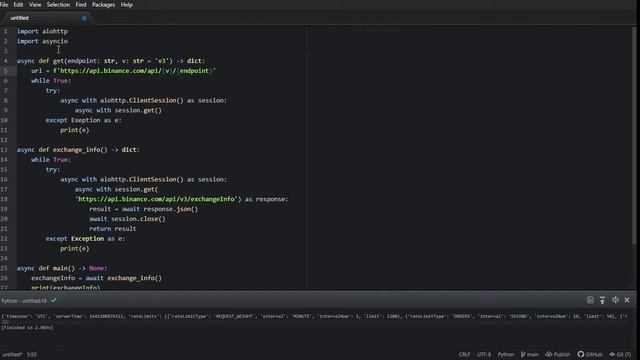This screenshot has width=640, height=360.
Task: Open the Git (7) panel from status bar
Action: point(620,354)
